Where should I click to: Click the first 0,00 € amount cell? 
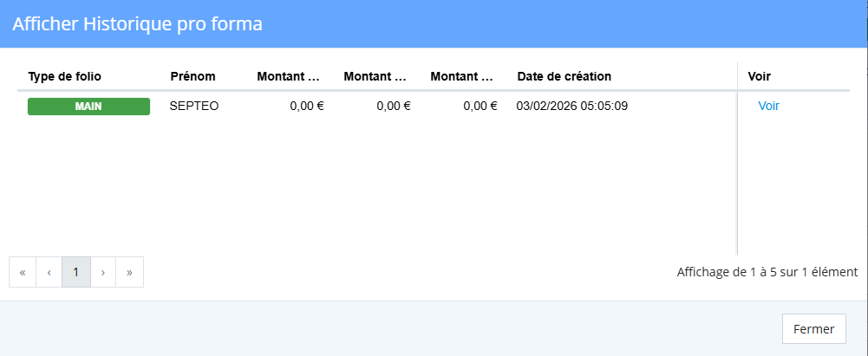pos(306,107)
